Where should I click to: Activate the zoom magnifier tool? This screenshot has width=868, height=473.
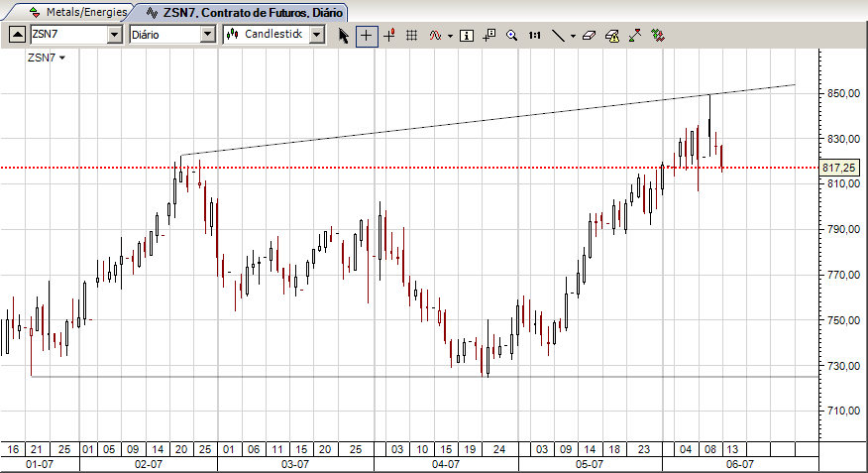[511, 36]
